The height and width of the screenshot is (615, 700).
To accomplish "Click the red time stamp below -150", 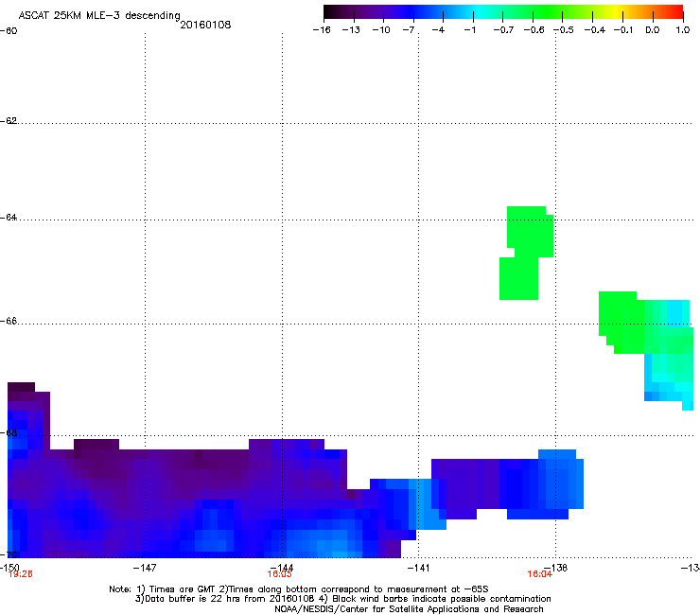I will coord(21,574).
